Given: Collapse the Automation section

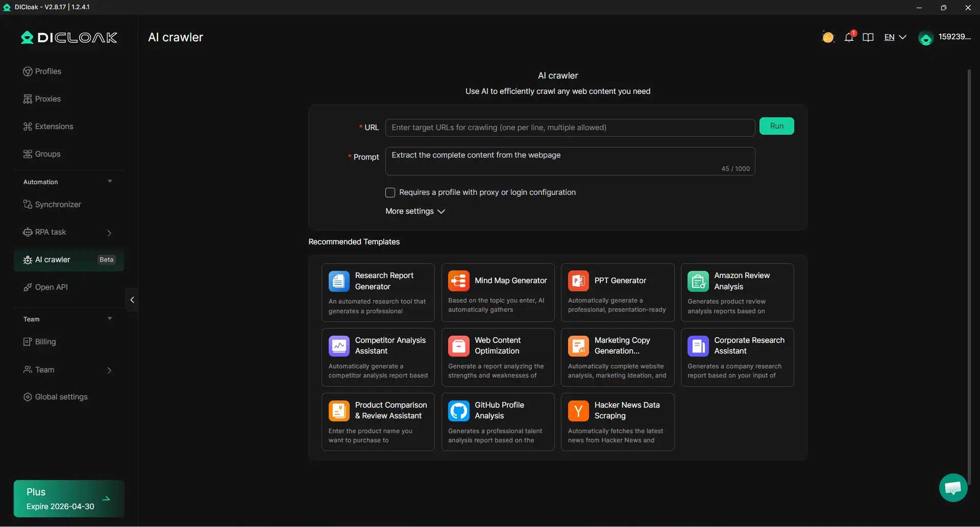Looking at the screenshot, I should pyautogui.click(x=110, y=182).
